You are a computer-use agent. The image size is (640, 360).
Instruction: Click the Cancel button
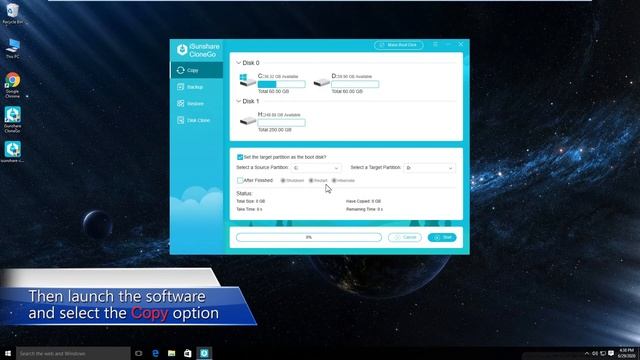click(405, 237)
